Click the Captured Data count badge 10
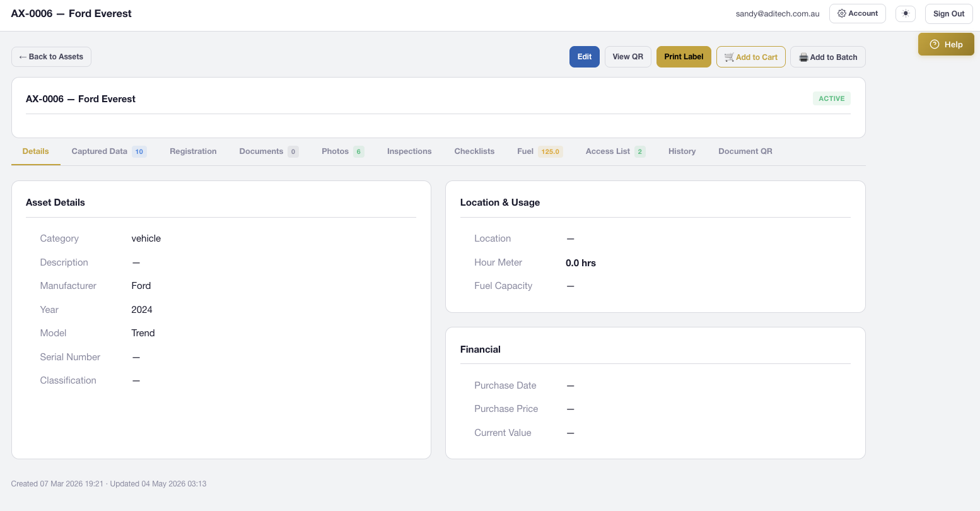 coord(139,151)
